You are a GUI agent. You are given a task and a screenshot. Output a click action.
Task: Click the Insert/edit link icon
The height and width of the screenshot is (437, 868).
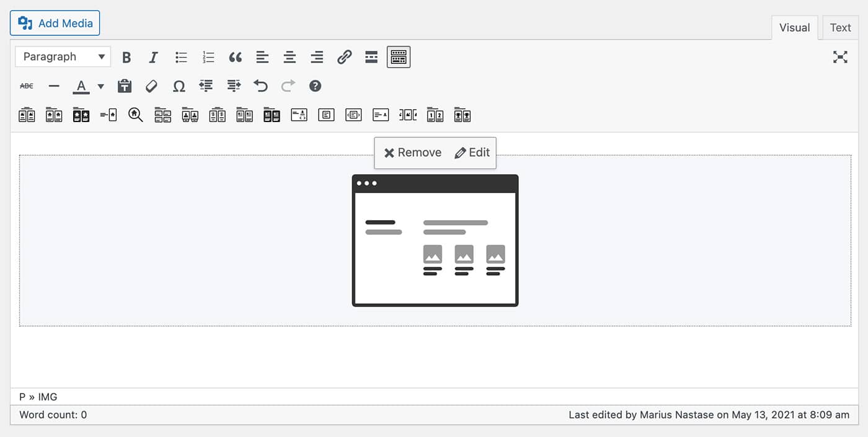point(344,57)
